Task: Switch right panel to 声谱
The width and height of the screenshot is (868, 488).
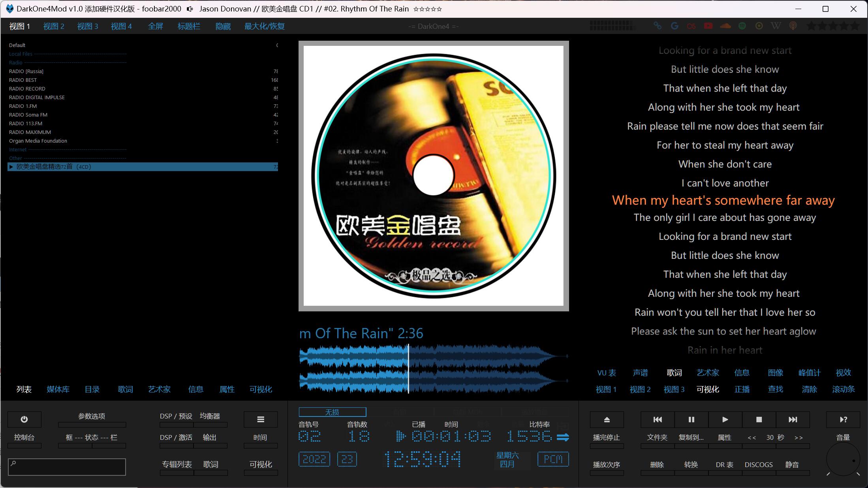Action: tap(641, 373)
